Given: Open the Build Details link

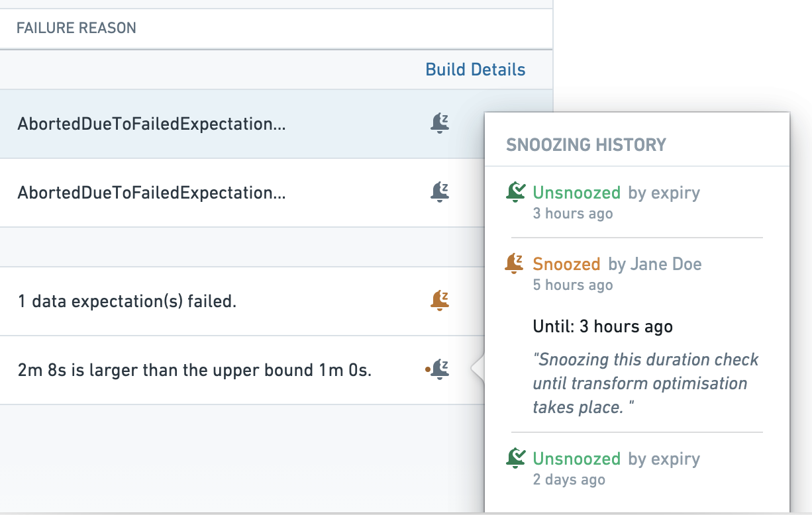Looking at the screenshot, I should 475,70.
